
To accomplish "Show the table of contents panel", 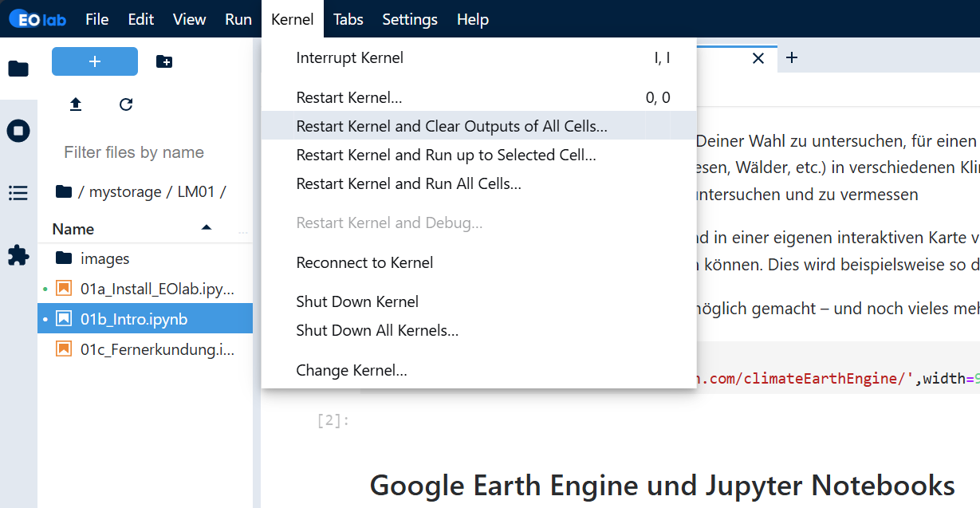I will 18,193.
